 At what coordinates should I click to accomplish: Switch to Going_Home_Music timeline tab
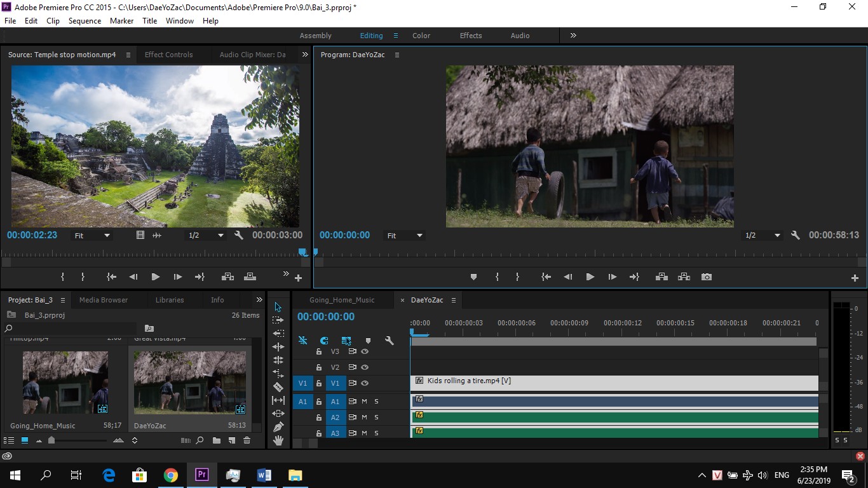[342, 300]
